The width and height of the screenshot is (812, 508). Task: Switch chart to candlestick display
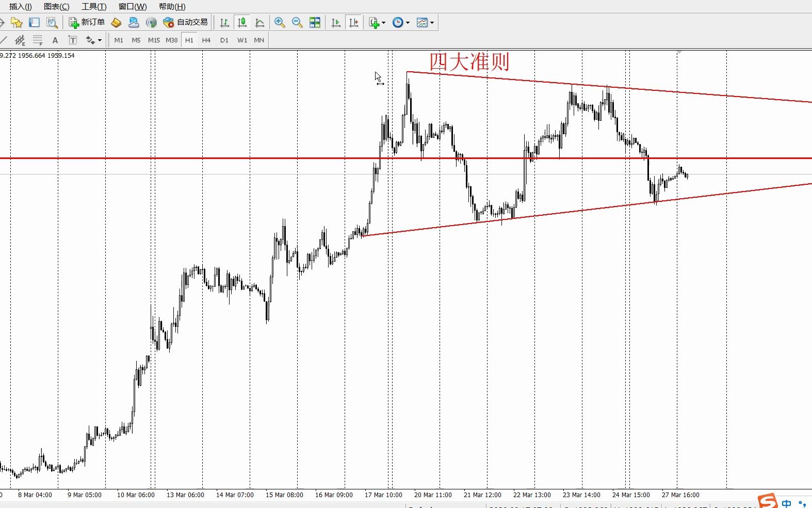point(242,23)
